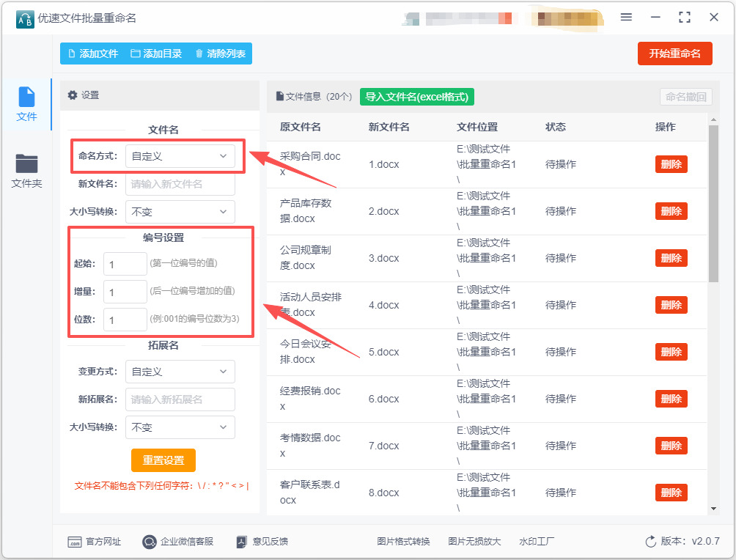Click the 官方网址 website icon
The image size is (736, 560).
coord(74,542)
